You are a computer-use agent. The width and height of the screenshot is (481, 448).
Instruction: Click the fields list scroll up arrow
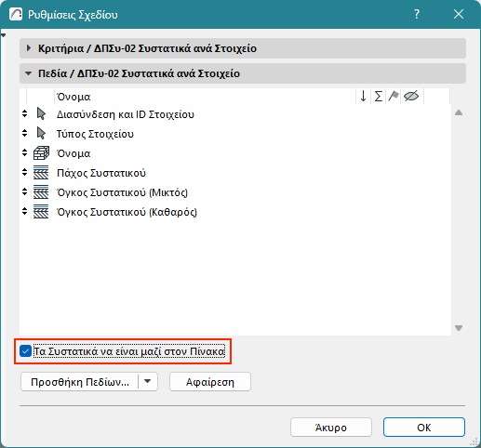[459, 112]
